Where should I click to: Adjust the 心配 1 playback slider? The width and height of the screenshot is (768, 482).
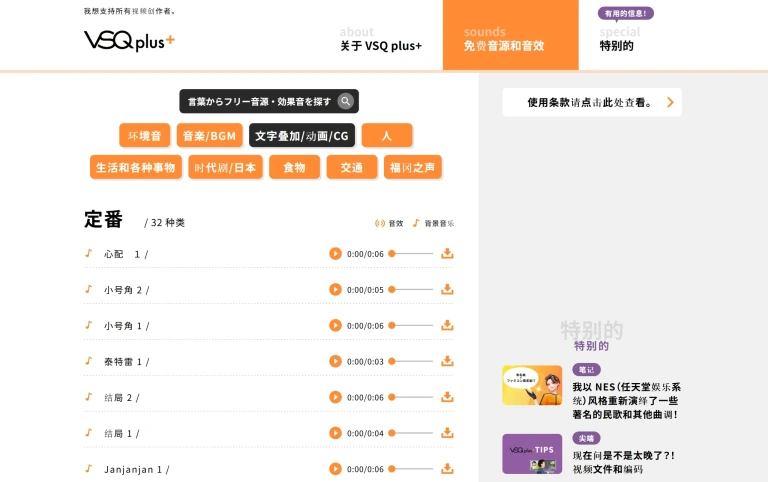410,254
